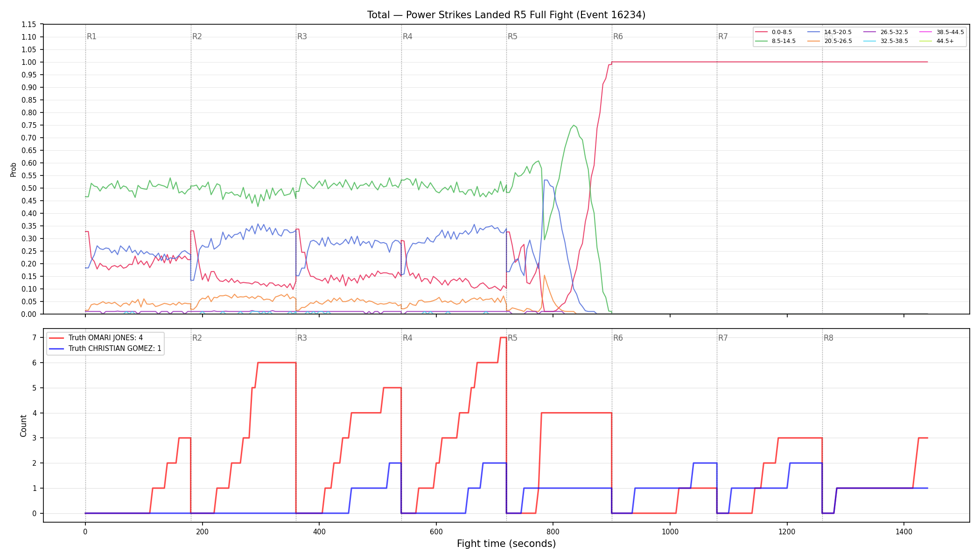Click the 7 tick on the Count axis
The height and width of the screenshot is (560, 980).
35,337
